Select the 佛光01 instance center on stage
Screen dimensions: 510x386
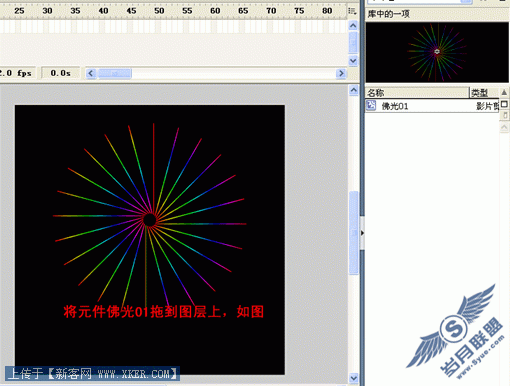[150, 220]
